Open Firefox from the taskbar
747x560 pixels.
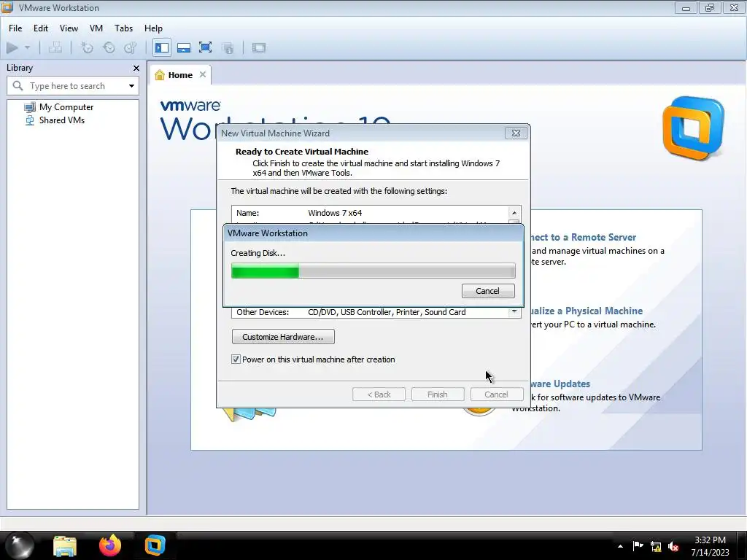[110, 545]
